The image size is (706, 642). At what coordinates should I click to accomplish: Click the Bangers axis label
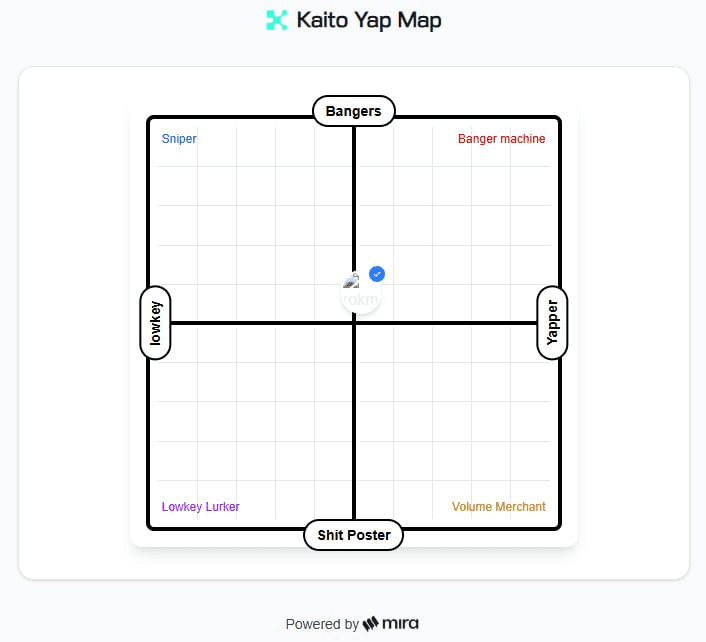(x=353, y=111)
